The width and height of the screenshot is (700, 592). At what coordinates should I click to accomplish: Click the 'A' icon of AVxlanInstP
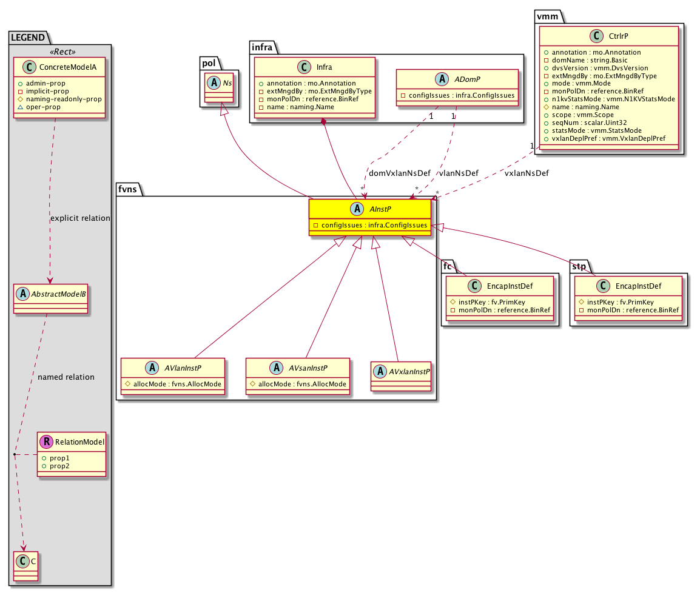pyautogui.click(x=382, y=371)
